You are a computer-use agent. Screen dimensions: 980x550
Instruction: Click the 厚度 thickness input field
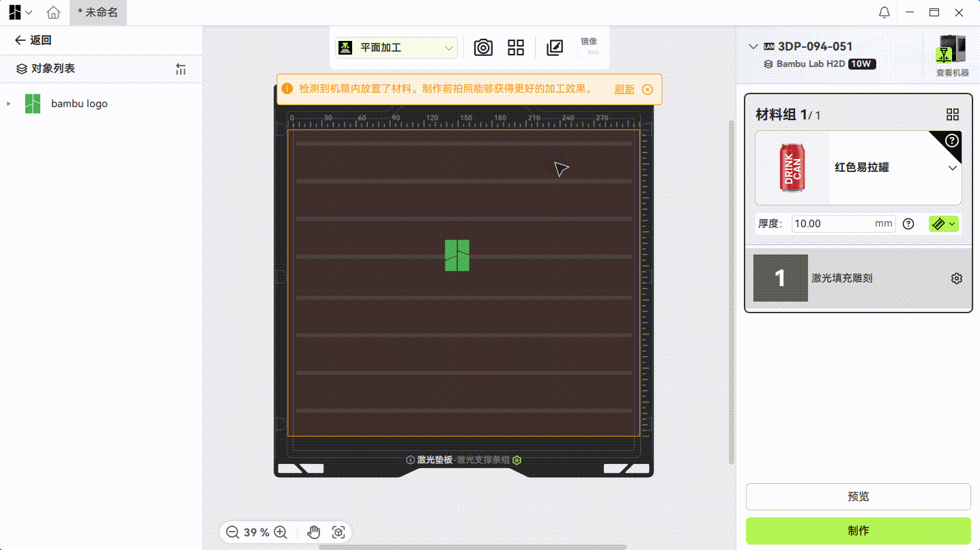coord(833,224)
